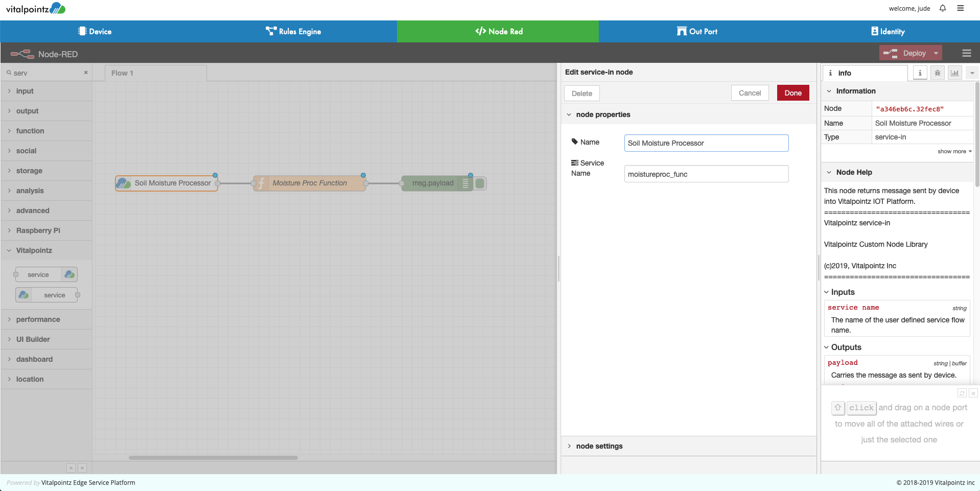Clear the palette search filter

click(86, 73)
